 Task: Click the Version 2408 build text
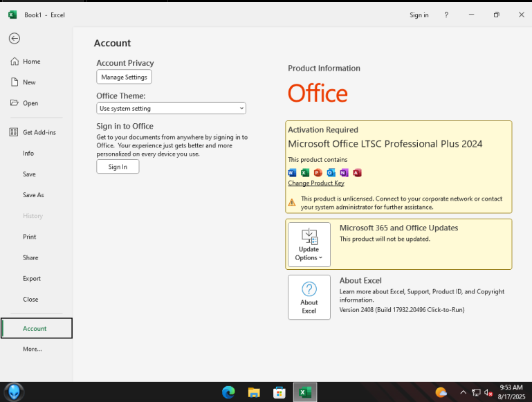click(402, 310)
